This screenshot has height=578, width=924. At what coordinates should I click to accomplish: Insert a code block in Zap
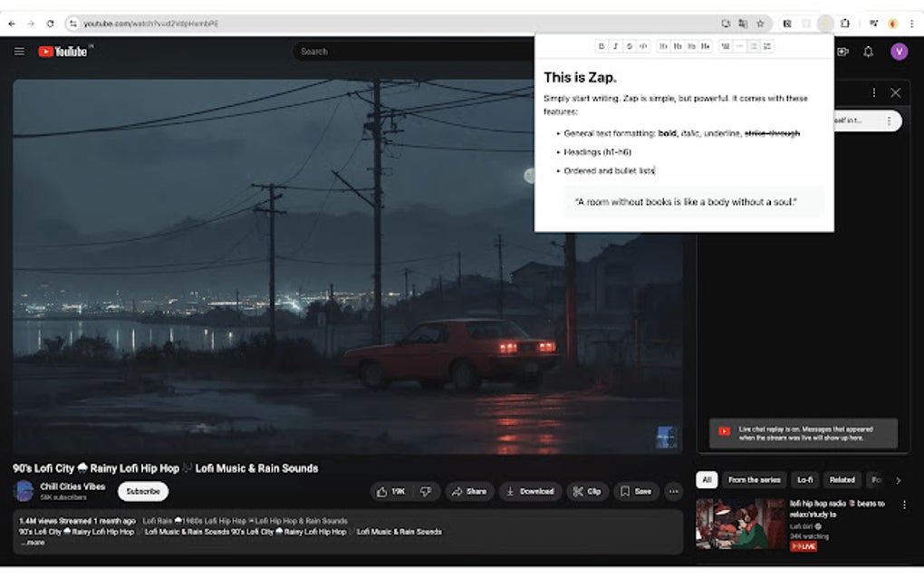point(643,46)
